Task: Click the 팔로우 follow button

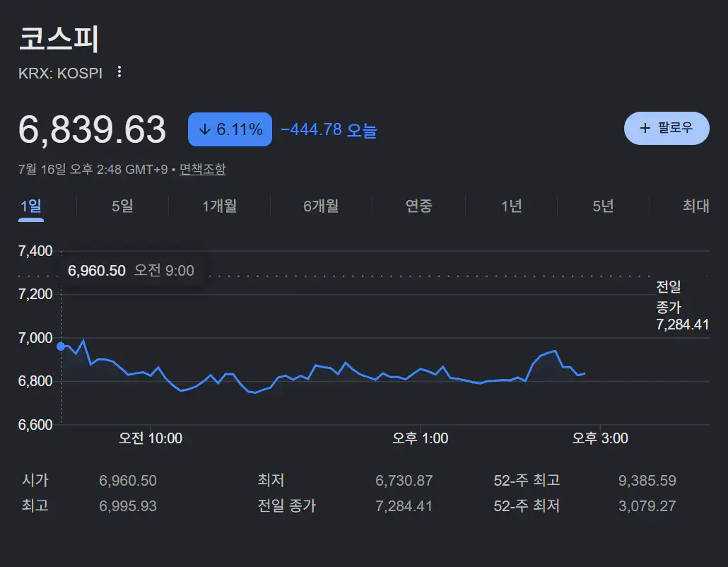Action: 667,128
